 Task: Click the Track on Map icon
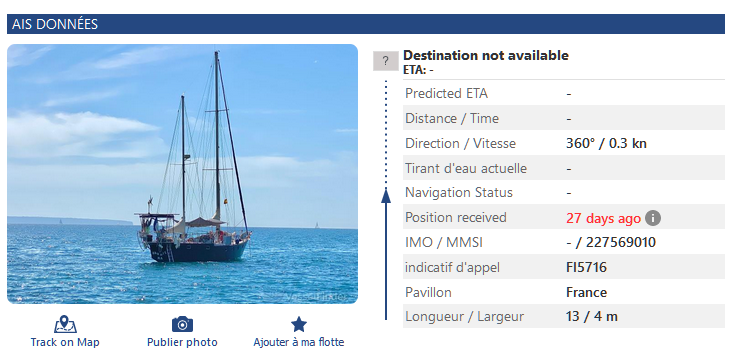65,325
